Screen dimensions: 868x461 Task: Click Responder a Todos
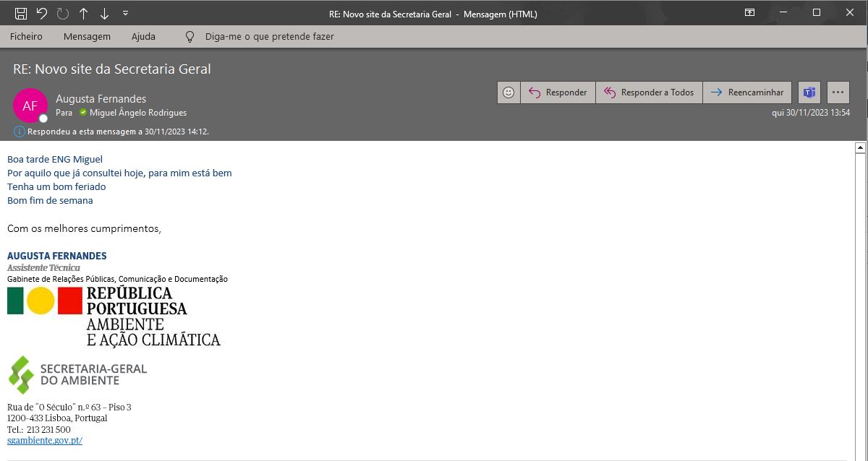649,92
